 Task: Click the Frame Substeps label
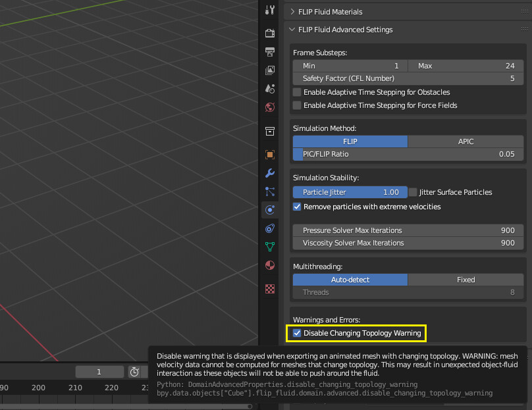pyautogui.click(x=320, y=53)
